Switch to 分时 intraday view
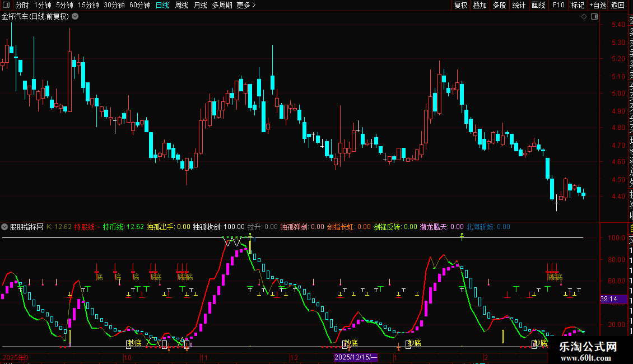 tap(22, 6)
